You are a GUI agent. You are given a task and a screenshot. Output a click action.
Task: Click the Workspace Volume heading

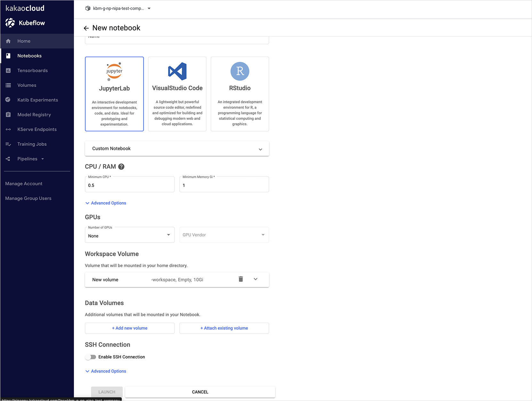coord(112,254)
